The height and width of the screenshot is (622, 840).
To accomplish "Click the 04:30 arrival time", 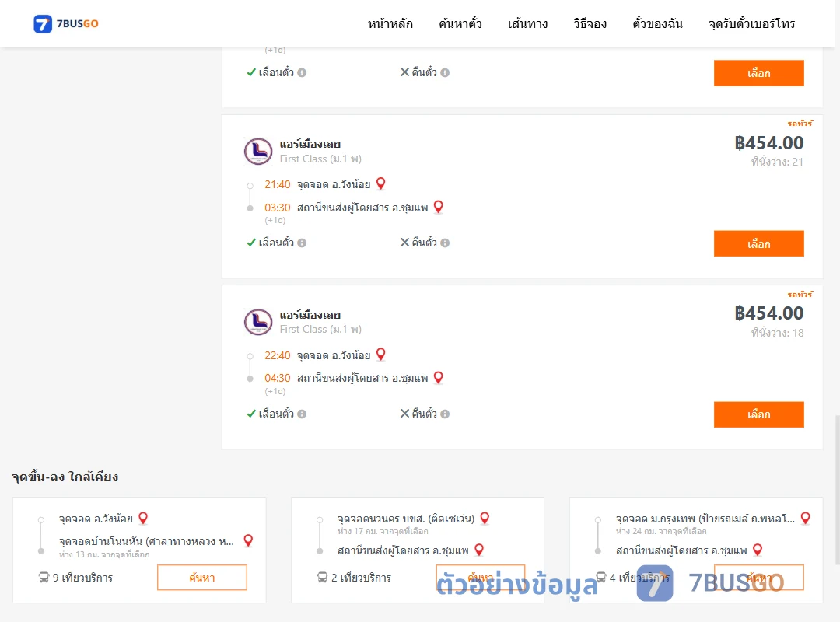I will pos(278,378).
